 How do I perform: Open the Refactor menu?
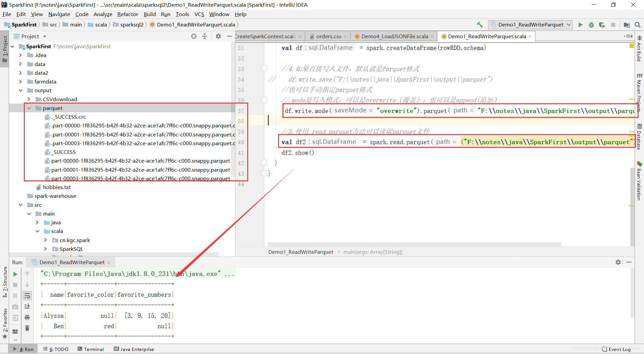[x=127, y=14]
